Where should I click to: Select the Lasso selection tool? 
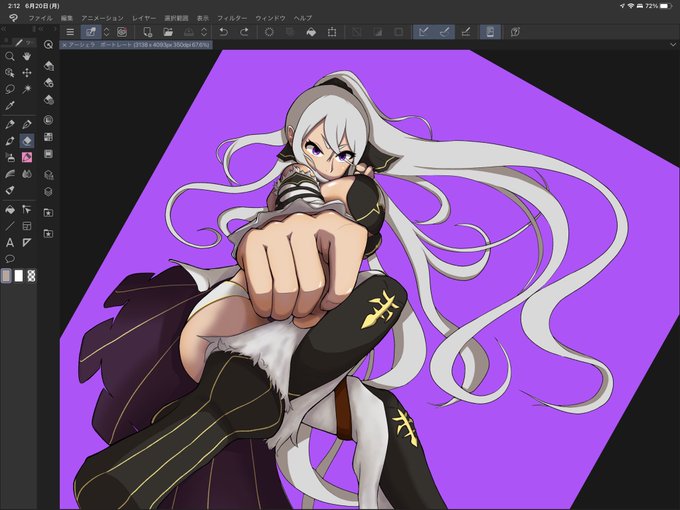coord(10,89)
